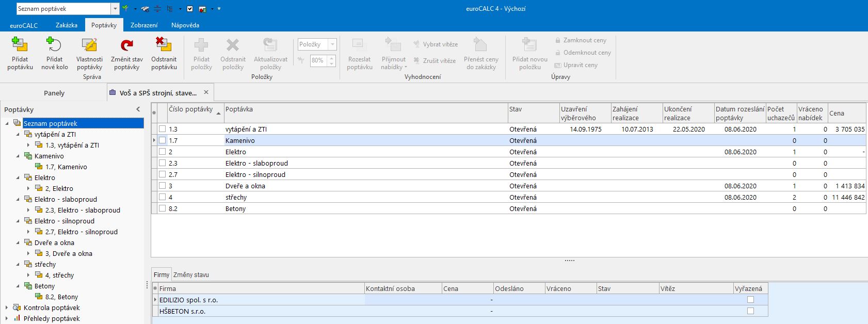
Task: Click the tree structure icon in title bar
Action: [x=170, y=9]
